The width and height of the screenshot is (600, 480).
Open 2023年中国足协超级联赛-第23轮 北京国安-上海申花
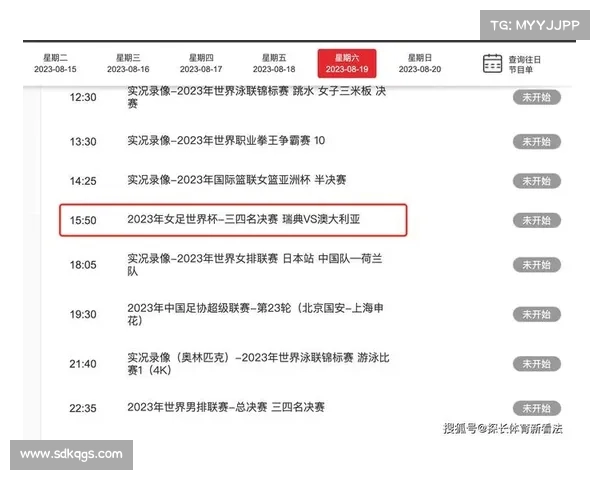(x=255, y=314)
